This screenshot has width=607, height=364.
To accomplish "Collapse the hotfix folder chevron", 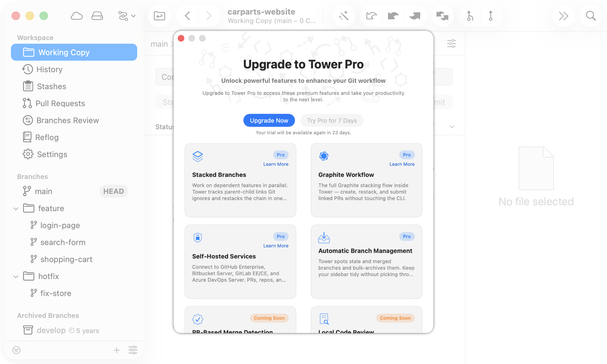I will coord(16,276).
